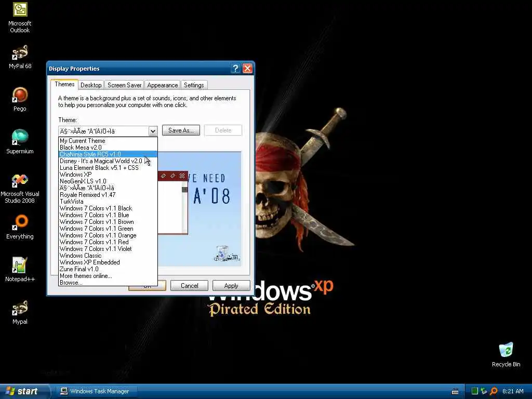Choose Windows XP Embedded theme
This screenshot has width=532, height=399.
108,262
